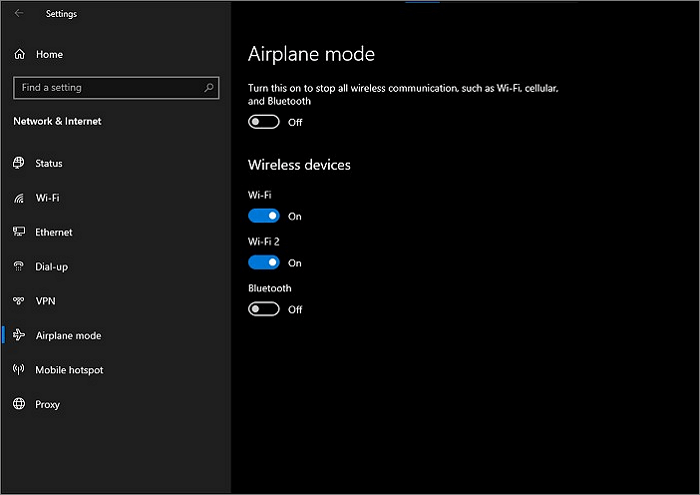Click the Network & Internet heading
700x495 pixels.
tap(58, 121)
